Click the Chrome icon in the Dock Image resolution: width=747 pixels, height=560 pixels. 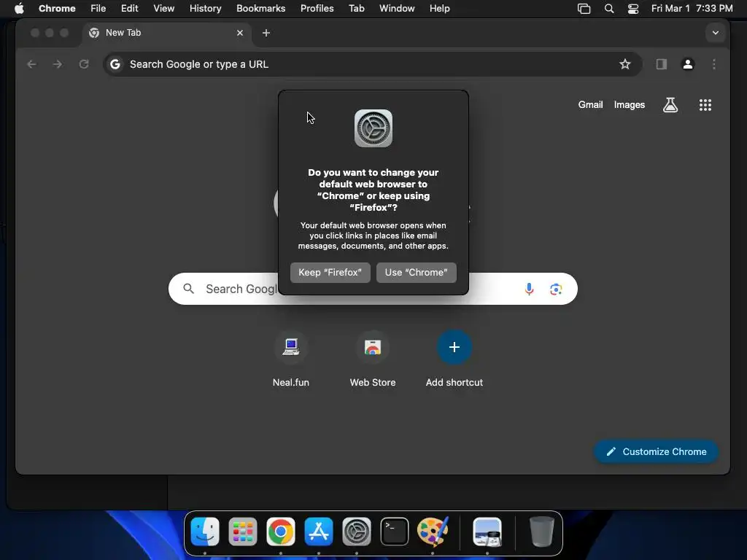[281, 532]
